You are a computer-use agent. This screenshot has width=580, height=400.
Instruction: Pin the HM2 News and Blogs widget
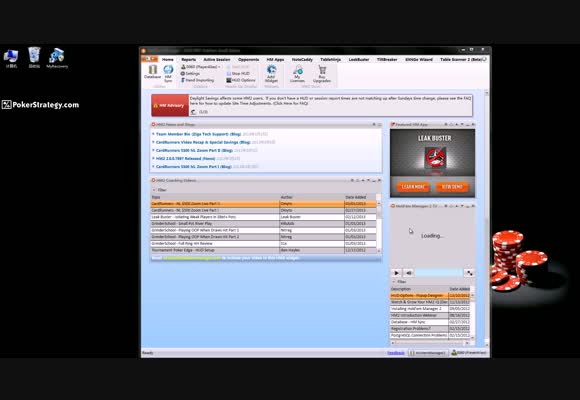[x=374, y=124]
